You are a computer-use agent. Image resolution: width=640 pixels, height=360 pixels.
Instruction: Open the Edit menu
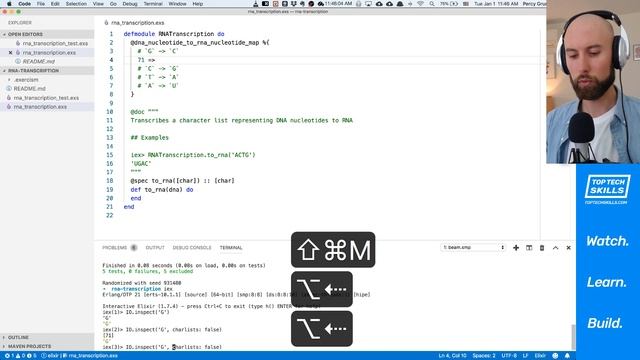(55, 4)
